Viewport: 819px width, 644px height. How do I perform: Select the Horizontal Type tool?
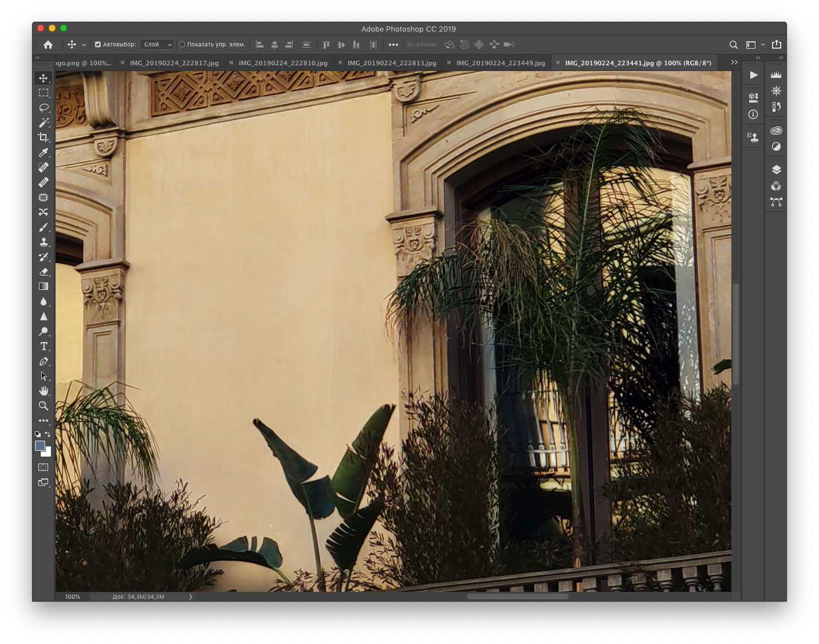[x=44, y=347]
